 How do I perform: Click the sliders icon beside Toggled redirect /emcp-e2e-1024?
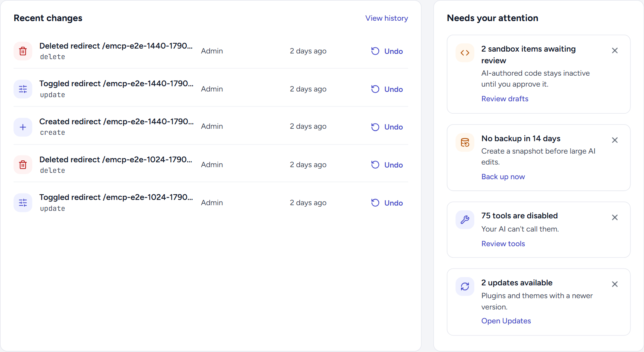point(23,203)
